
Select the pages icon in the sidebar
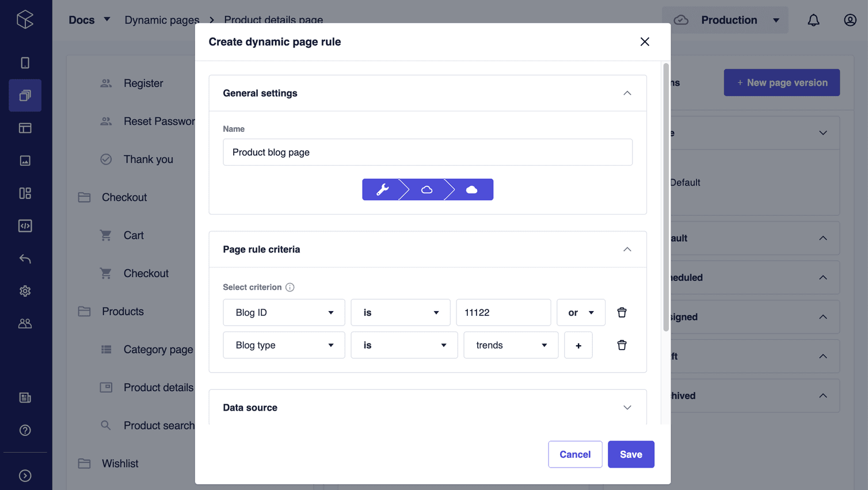coord(25,95)
